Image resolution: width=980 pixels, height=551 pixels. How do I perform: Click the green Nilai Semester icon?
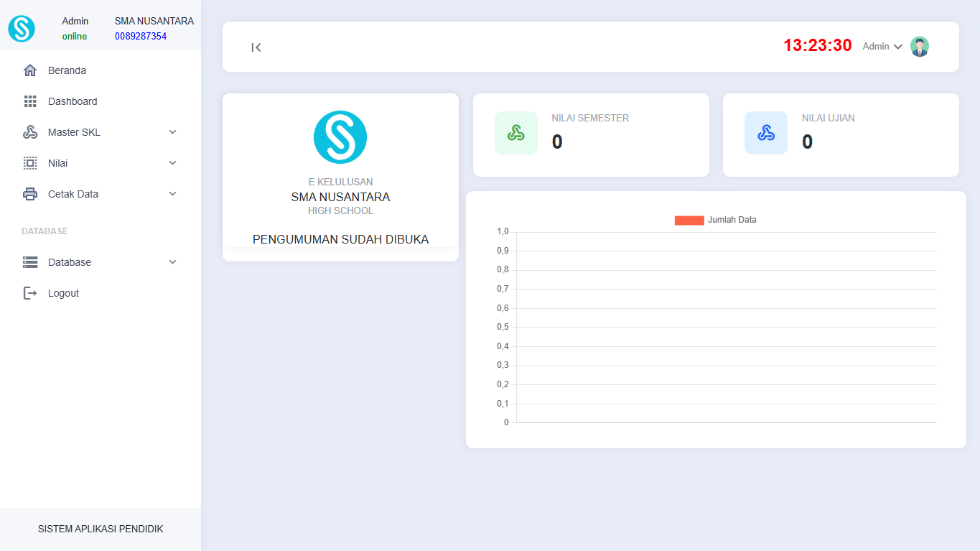(x=515, y=133)
